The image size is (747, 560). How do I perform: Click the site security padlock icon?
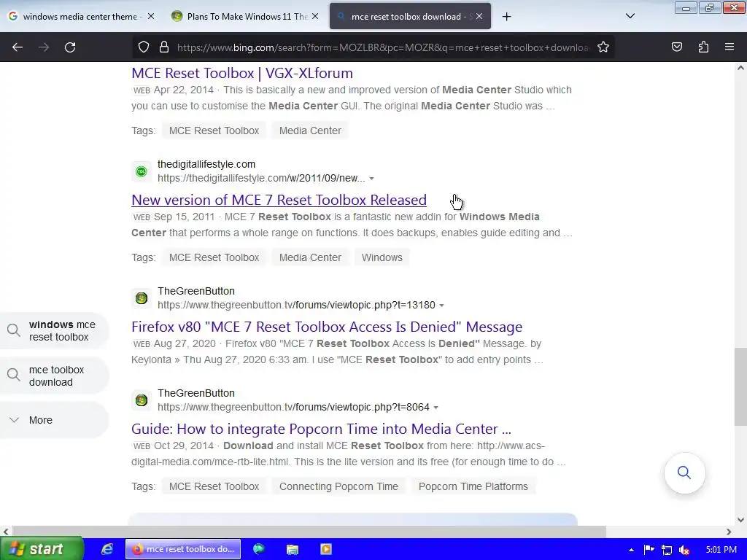(164, 47)
